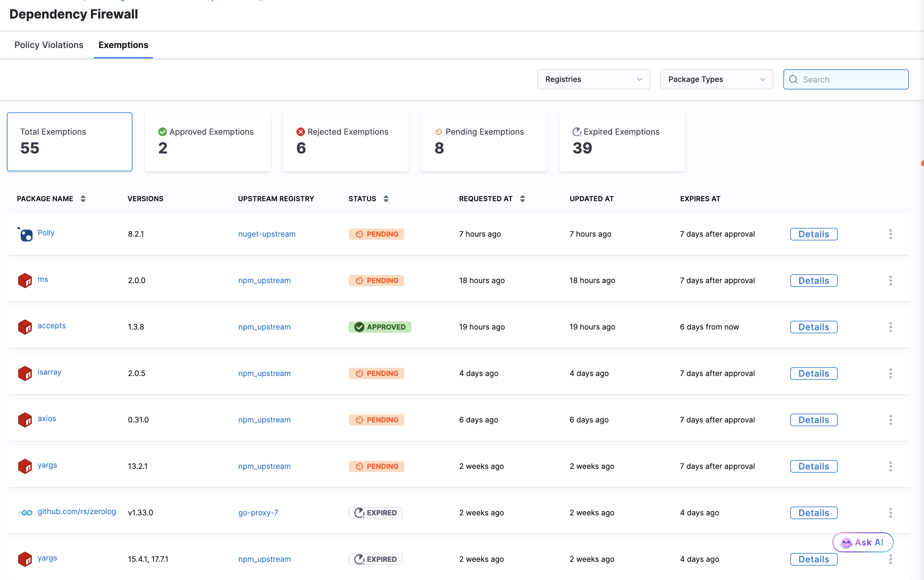The width and height of the screenshot is (924, 580).
Task: Click red X icon on Rejected Exemptions
Action: (300, 132)
